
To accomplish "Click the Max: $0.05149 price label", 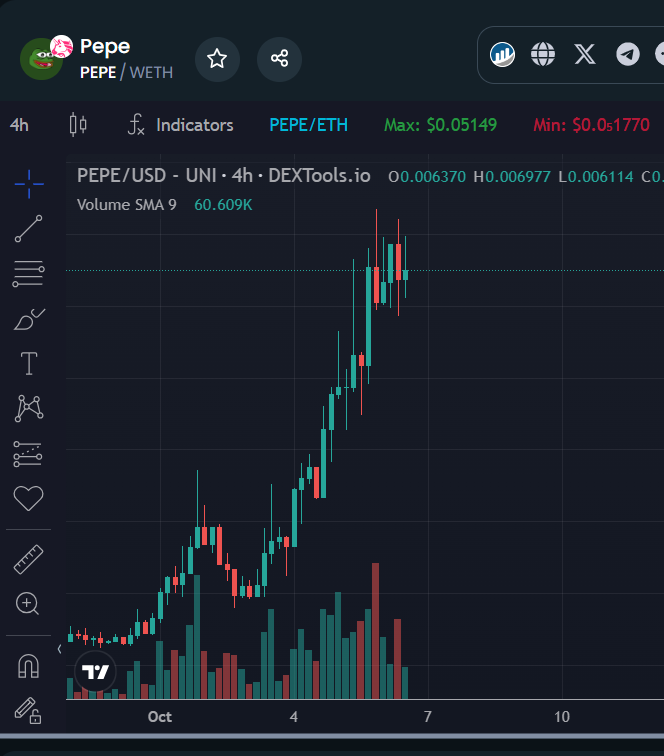I will (440, 125).
